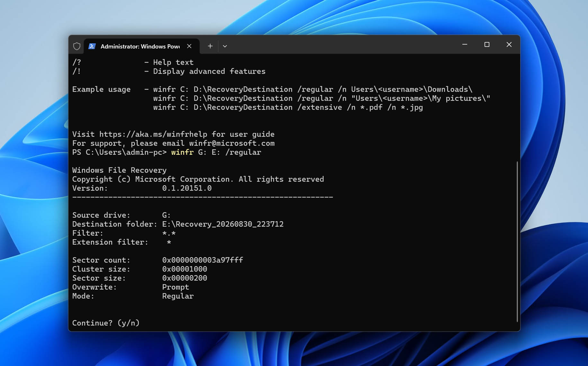The width and height of the screenshot is (588, 366).
Task: Click the cluster size value 0x00001000
Action: pos(185,269)
